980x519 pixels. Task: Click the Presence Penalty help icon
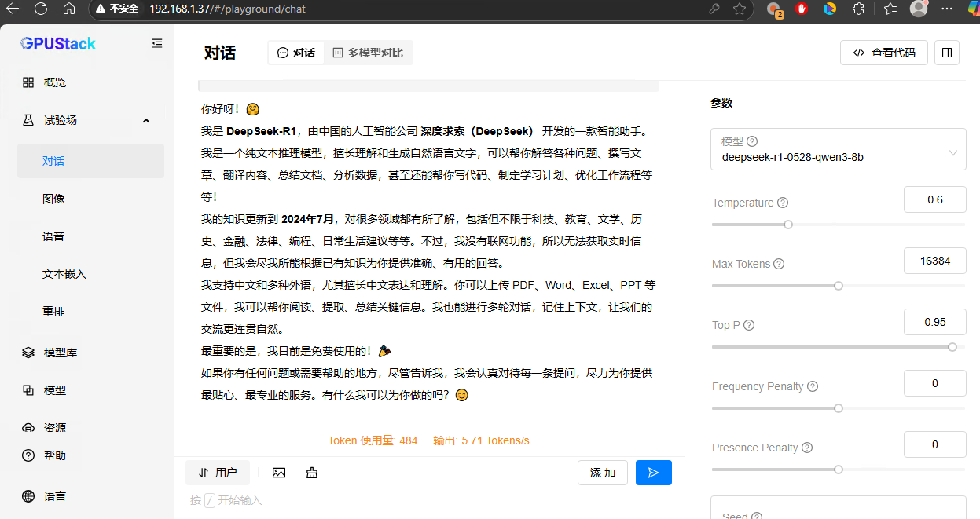click(807, 448)
